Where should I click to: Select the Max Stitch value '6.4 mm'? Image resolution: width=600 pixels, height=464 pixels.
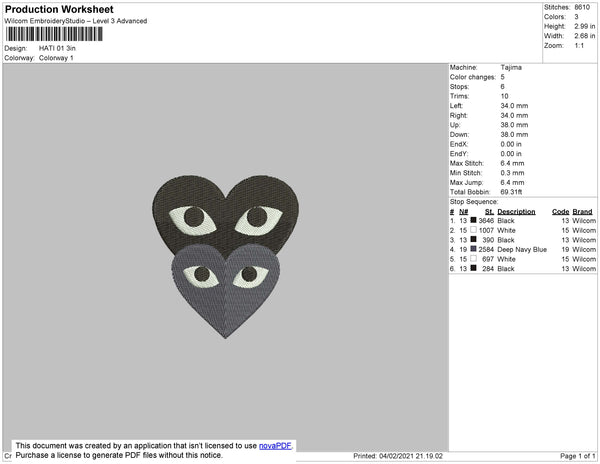pyautogui.click(x=512, y=163)
